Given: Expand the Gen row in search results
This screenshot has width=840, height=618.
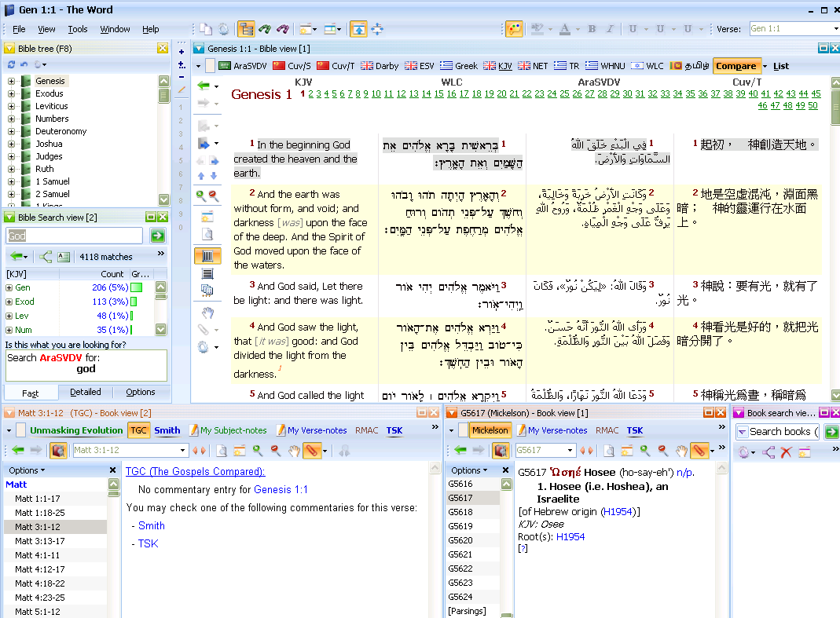Looking at the screenshot, I should point(9,287).
